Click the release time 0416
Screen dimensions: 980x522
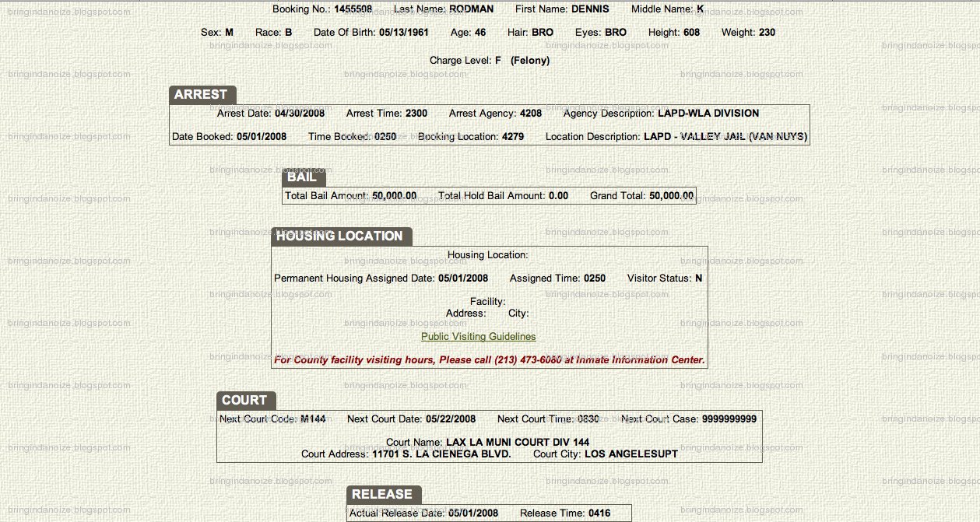point(599,513)
